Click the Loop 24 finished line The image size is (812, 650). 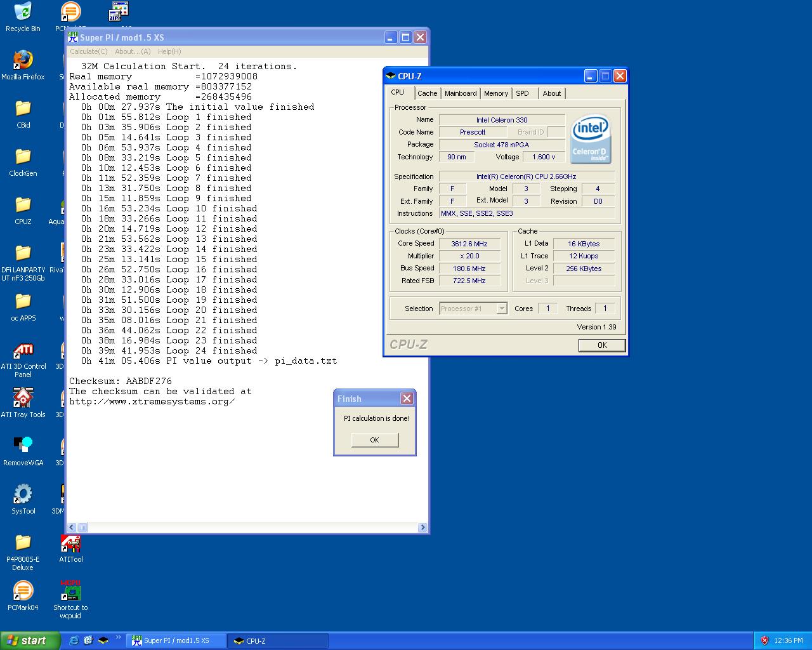(169, 351)
